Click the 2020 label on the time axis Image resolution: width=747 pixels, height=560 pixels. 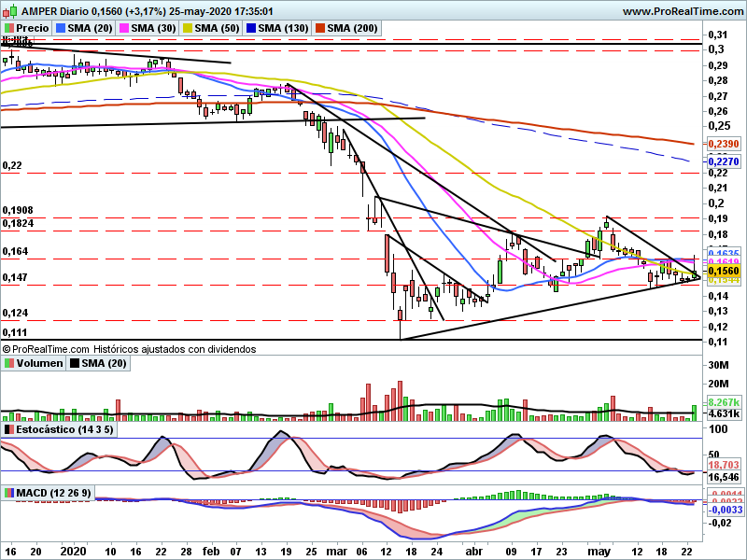[74, 552]
